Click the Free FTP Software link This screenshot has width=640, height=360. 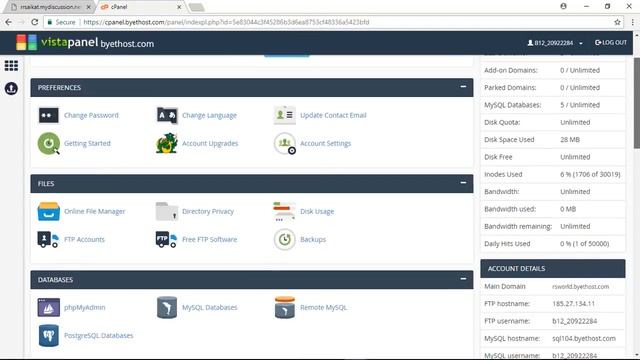209,240
